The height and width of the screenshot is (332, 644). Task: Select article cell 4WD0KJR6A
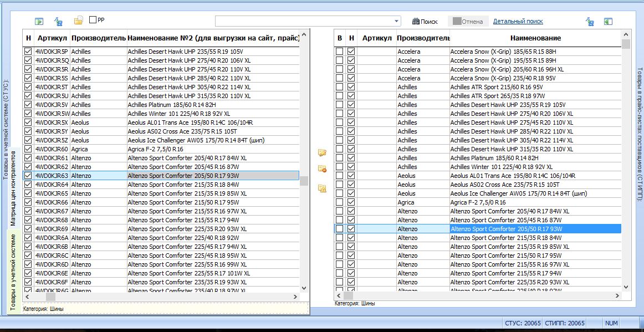coord(52,237)
